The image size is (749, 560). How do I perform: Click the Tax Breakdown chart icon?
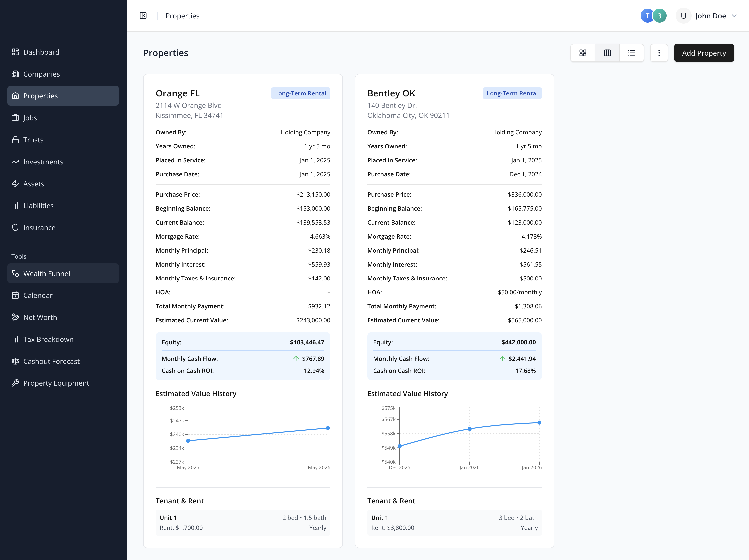point(15,339)
